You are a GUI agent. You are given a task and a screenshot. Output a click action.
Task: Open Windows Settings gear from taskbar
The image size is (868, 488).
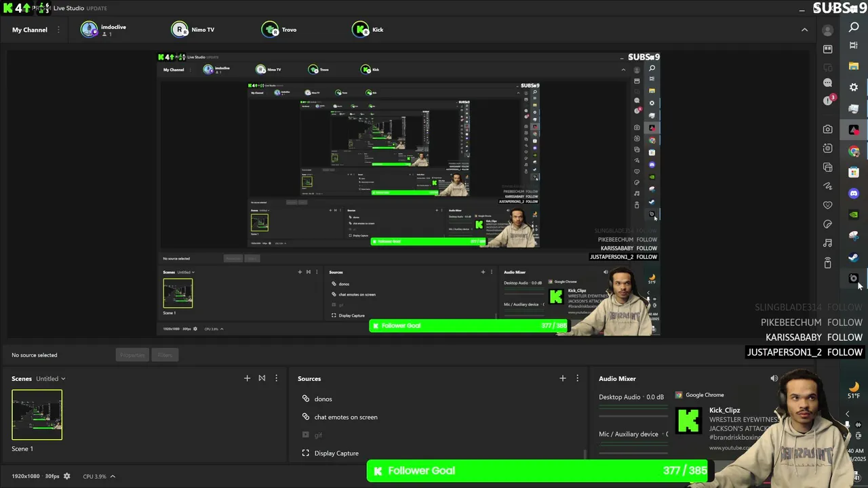[854, 87]
